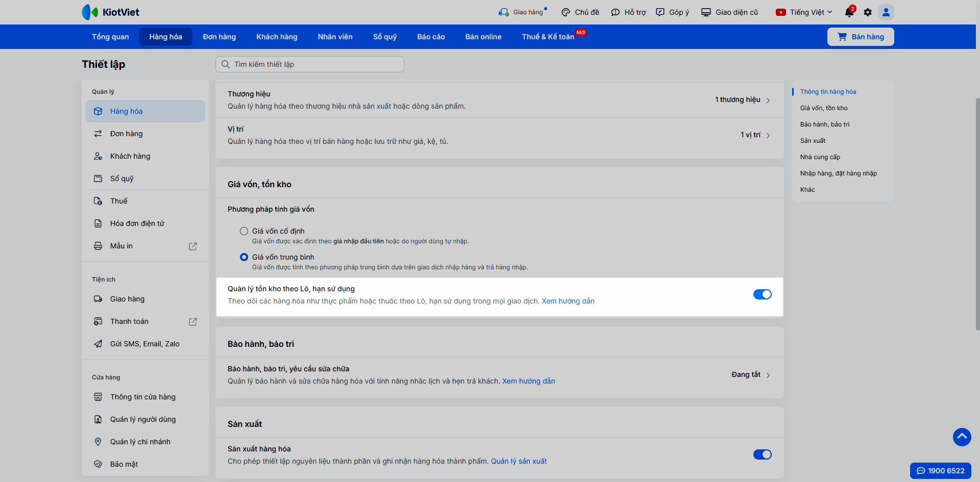Open Giao hàng utility in sidebar

[x=145, y=299]
